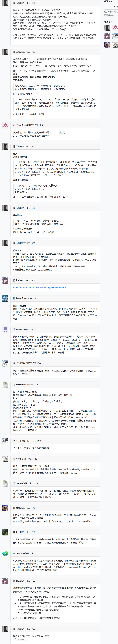Click the 今天 14:43 timestamp

click(39, 125)
